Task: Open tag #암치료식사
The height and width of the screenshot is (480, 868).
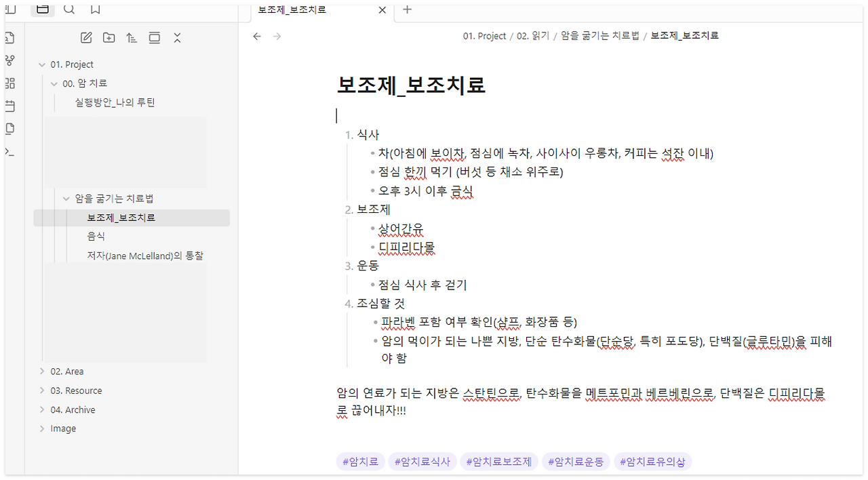Action: pyautogui.click(x=422, y=462)
